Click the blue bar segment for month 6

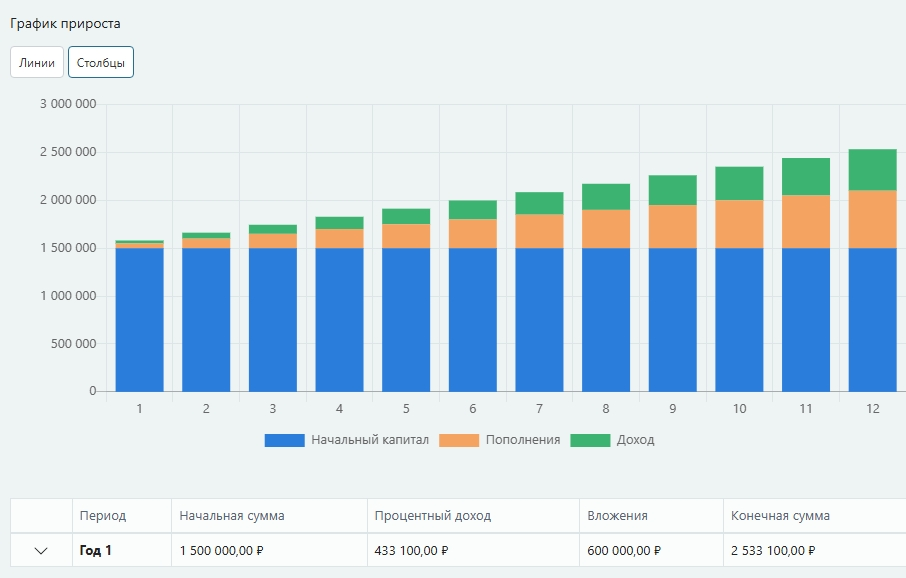(472, 320)
